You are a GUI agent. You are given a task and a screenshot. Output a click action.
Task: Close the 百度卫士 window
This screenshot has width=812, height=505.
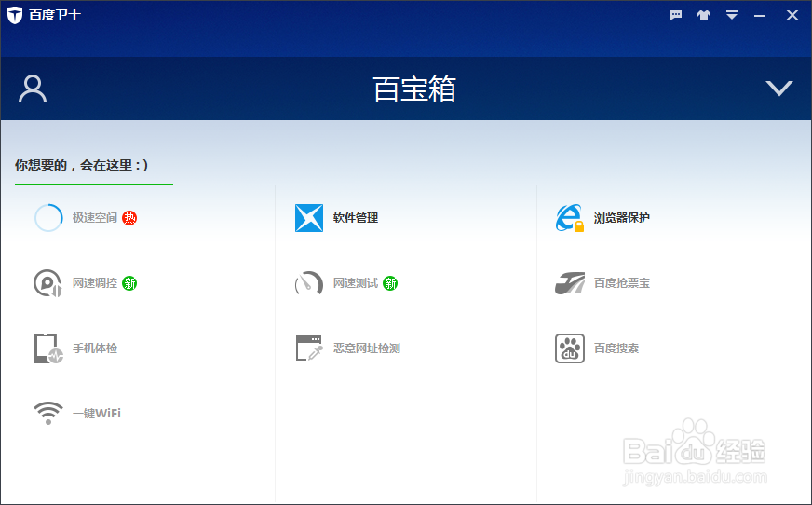click(792, 15)
